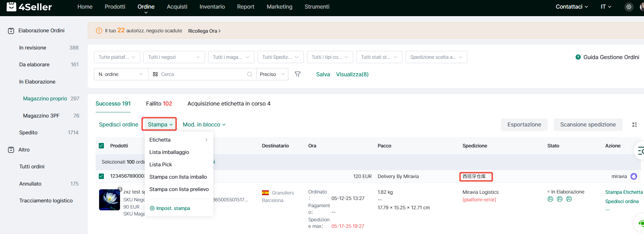Viewport: 644px width, 234px height.
Task: Open the Mod. in blocco dropdown
Action: click(x=204, y=125)
